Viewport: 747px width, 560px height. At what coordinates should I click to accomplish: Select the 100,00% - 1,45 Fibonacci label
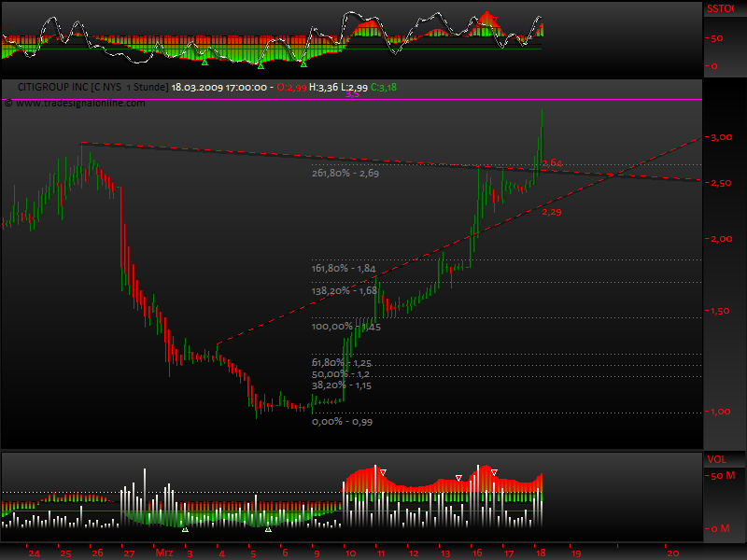pos(346,327)
